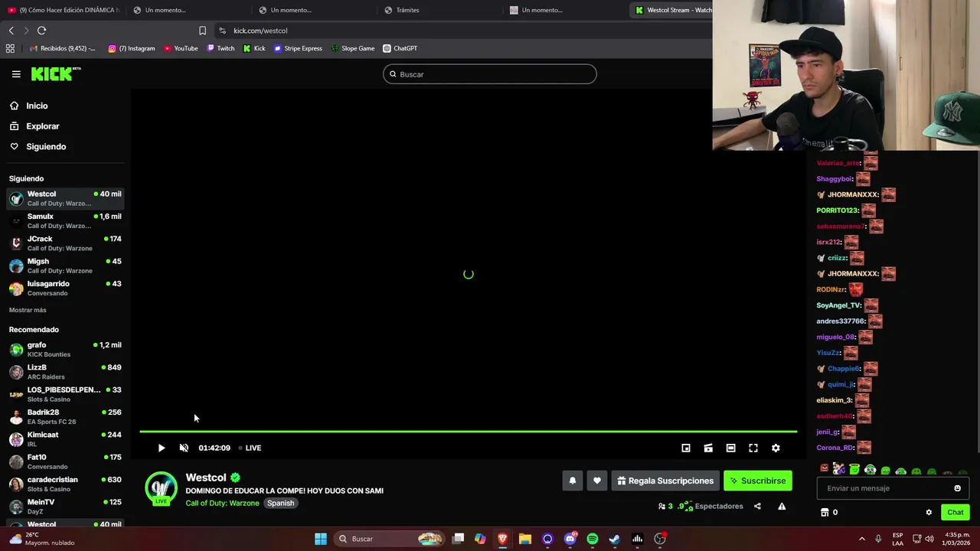The height and width of the screenshot is (551, 980).
Task: Play the Westcol stream
Action: (162, 448)
